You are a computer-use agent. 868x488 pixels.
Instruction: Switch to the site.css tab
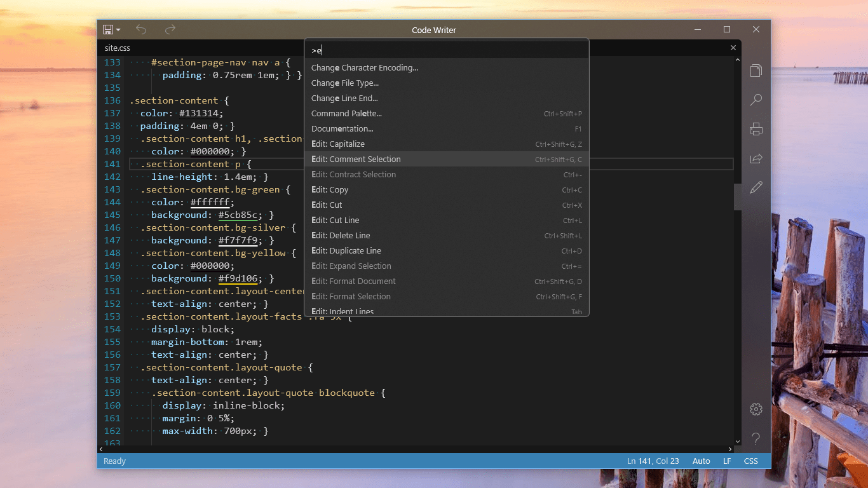[117, 48]
